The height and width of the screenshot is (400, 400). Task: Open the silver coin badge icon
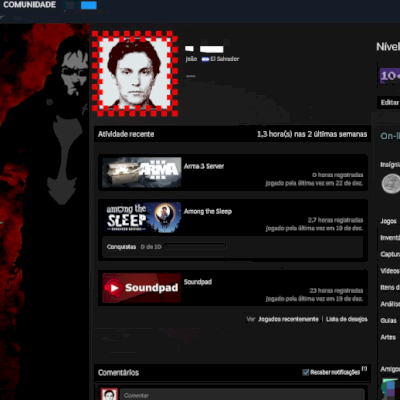pyautogui.click(x=391, y=184)
